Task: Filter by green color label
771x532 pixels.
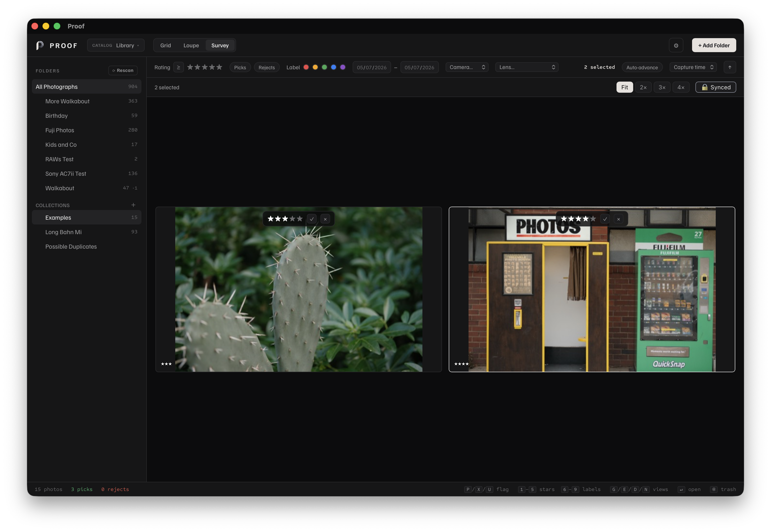Action: coord(324,67)
